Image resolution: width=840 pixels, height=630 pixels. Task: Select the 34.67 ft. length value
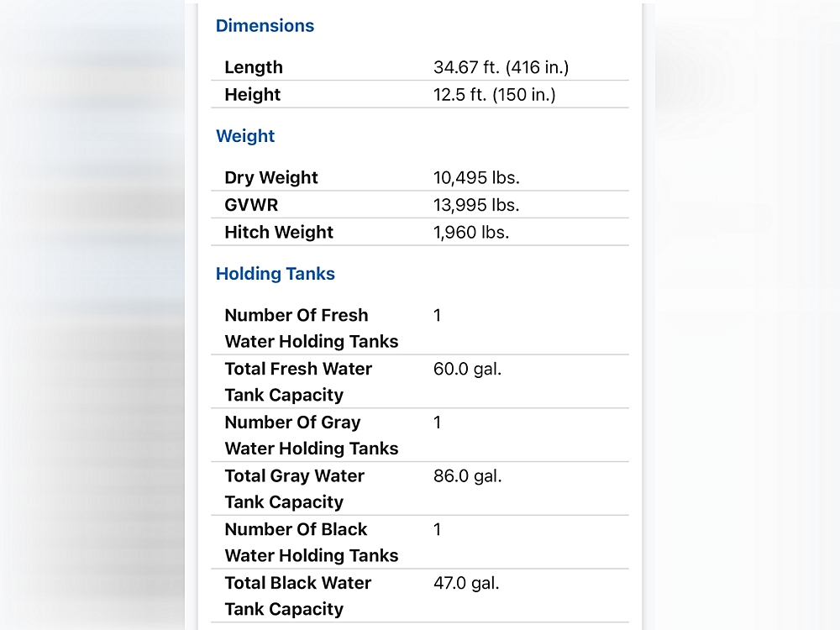[501, 67]
